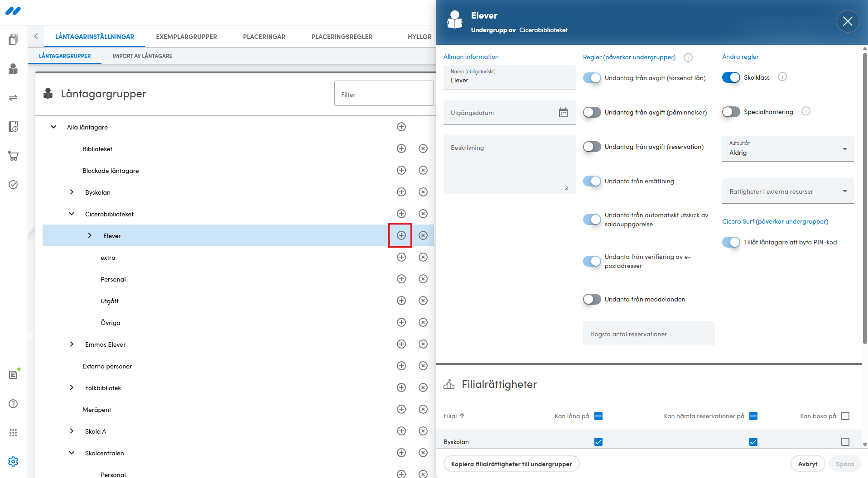
Task: Collapse the Cicerobiblioteket tree node
Action: [72, 214]
